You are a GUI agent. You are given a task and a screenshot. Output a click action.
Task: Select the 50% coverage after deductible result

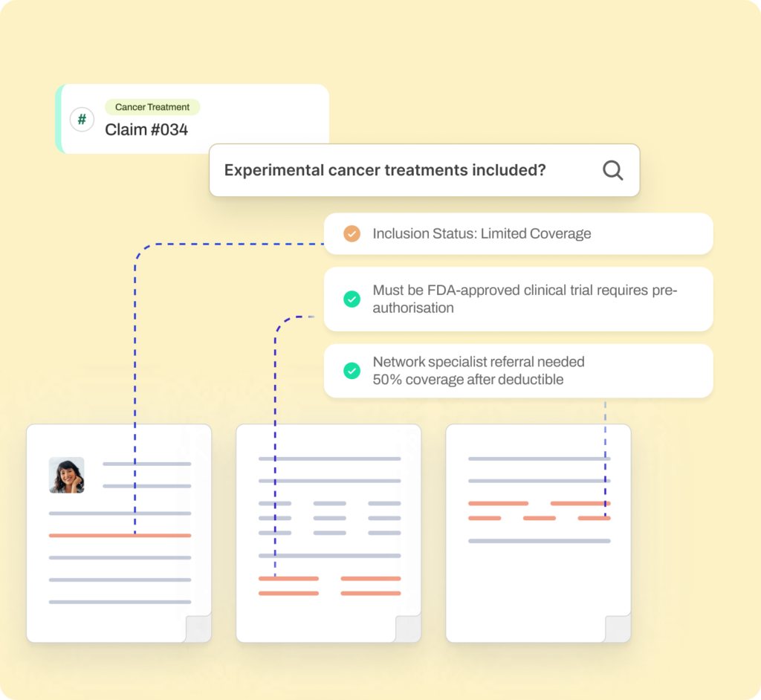(x=518, y=371)
